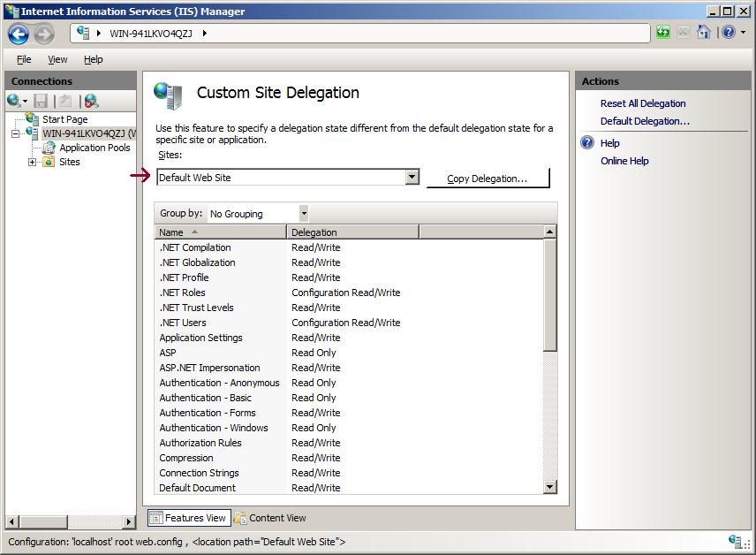Open the Help menu
This screenshot has height=555, width=756.
point(93,59)
